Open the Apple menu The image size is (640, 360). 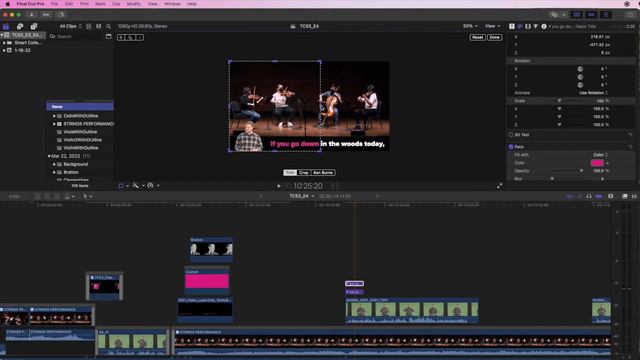pyautogui.click(x=7, y=4)
